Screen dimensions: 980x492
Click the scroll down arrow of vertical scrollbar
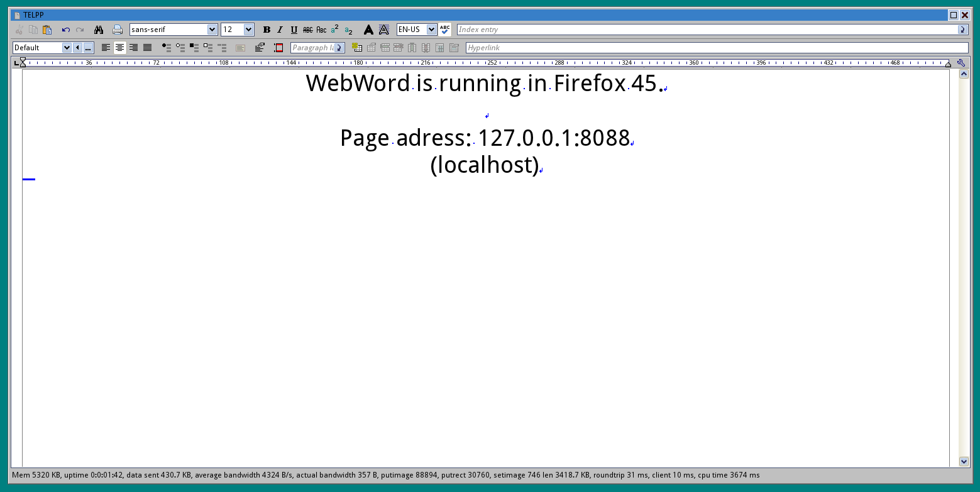click(x=964, y=461)
